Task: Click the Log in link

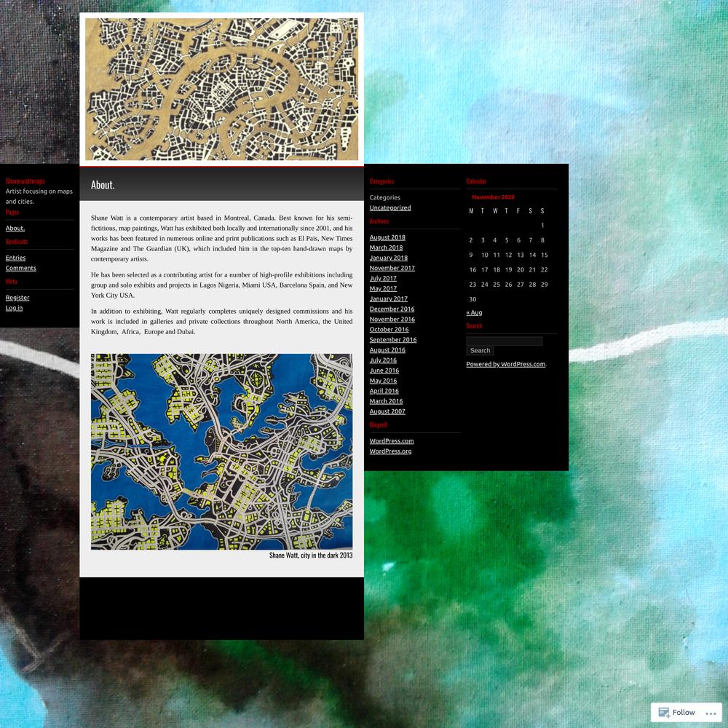Action: 14,308
